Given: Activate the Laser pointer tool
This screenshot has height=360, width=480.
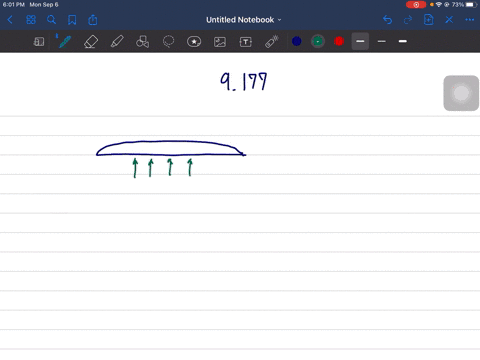Looking at the screenshot, I should coord(272,42).
